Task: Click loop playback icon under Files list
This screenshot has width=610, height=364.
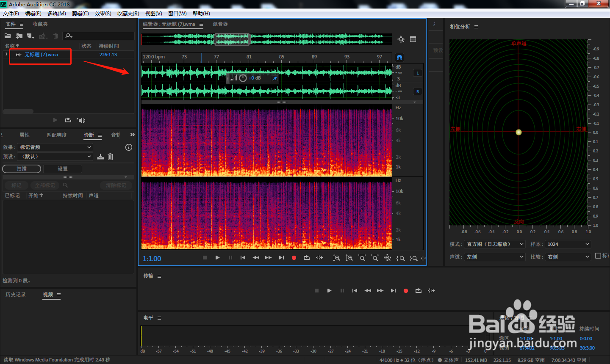Action: click(68, 120)
